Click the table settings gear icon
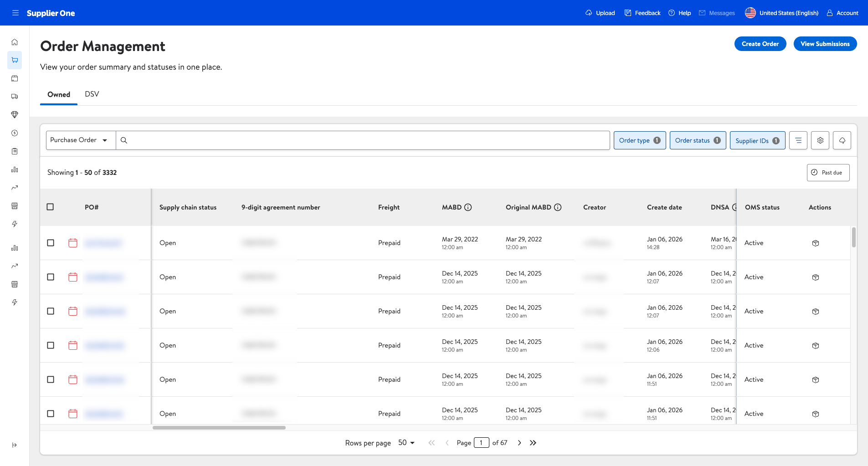 point(820,140)
